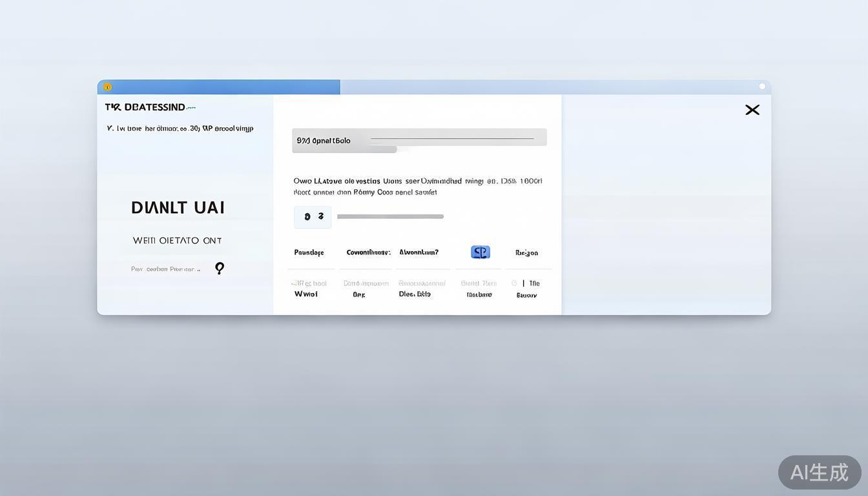The width and height of the screenshot is (868, 496).
Task: Open the Pausdoge tab
Action: pyautogui.click(x=309, y=253)
